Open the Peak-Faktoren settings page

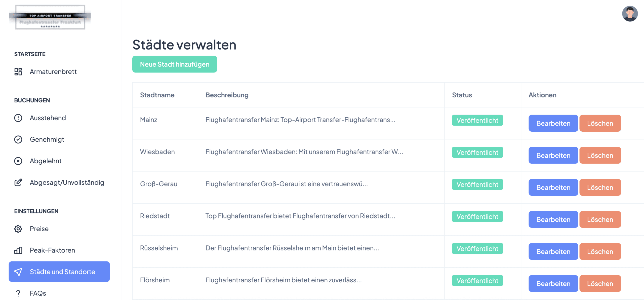pos(52,250)
